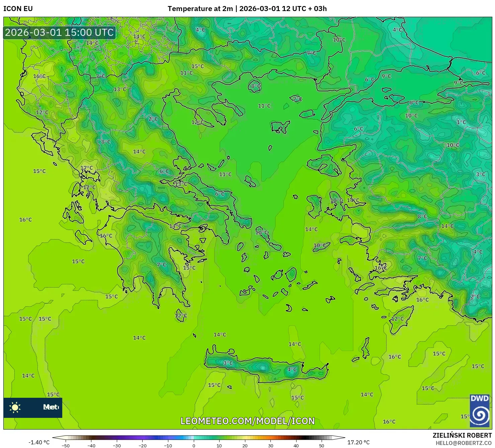The width and height of the screenshot is (495, 448).
Task: Click the 2°C label in northern Greece
Action: pos(153,119)
